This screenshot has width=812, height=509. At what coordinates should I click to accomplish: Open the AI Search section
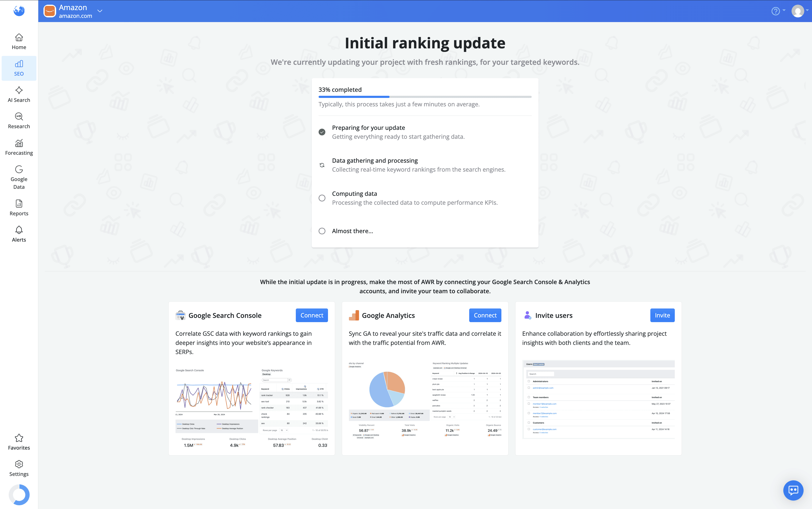(19, 95)
